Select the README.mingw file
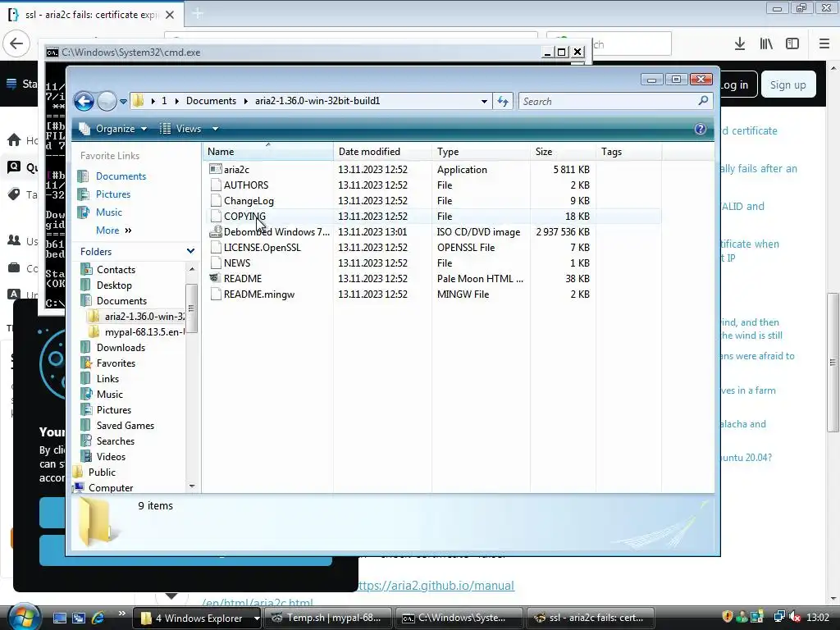 [x=258, y=294]
